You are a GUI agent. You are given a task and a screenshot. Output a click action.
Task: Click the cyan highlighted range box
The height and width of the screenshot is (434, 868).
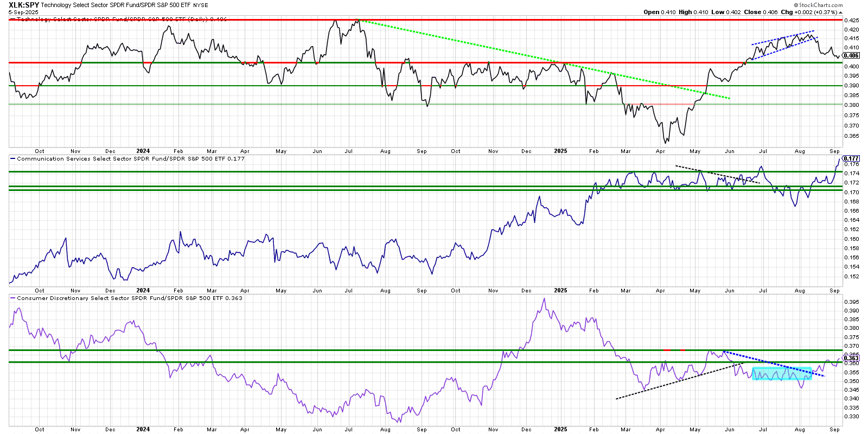pos(782,374)
